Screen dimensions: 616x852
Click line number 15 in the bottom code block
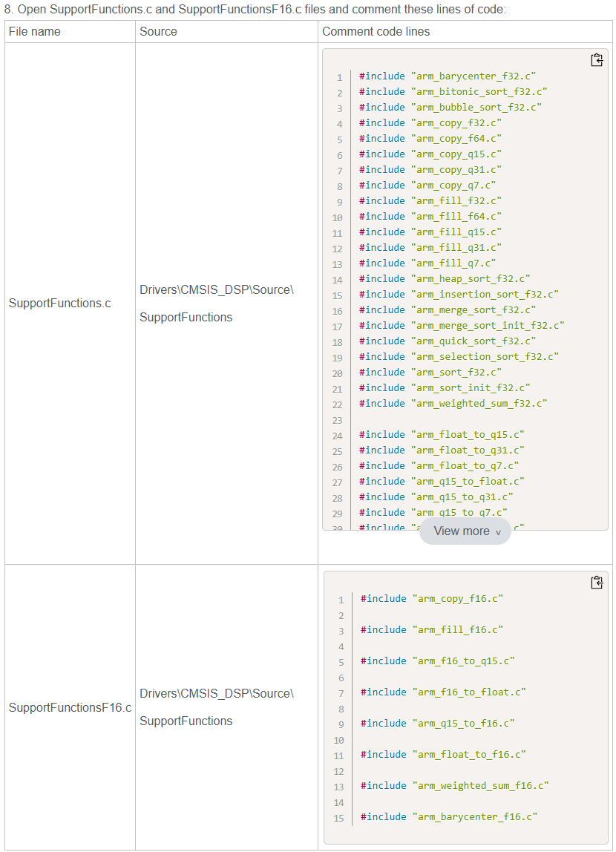(338, 816)
